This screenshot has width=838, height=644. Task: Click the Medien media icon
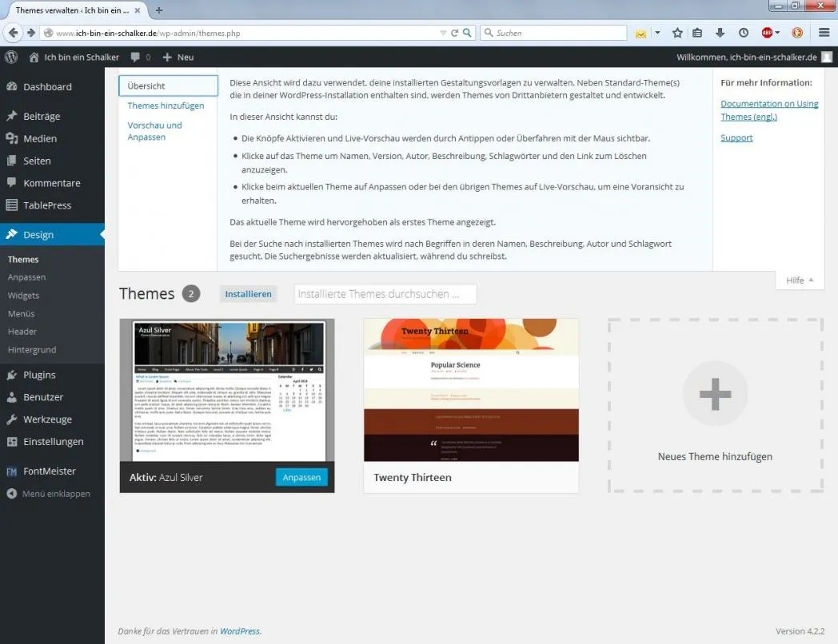click(12, 138)
